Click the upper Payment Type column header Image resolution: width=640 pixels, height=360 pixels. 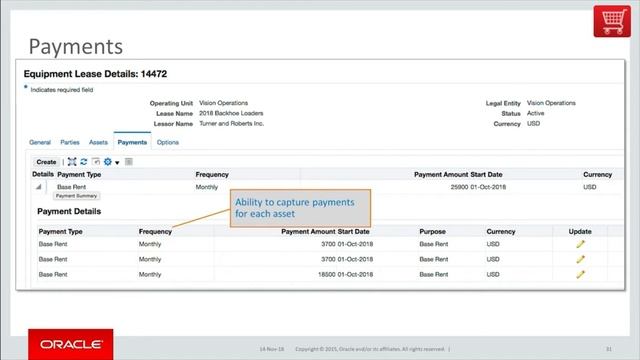[79, 174]
